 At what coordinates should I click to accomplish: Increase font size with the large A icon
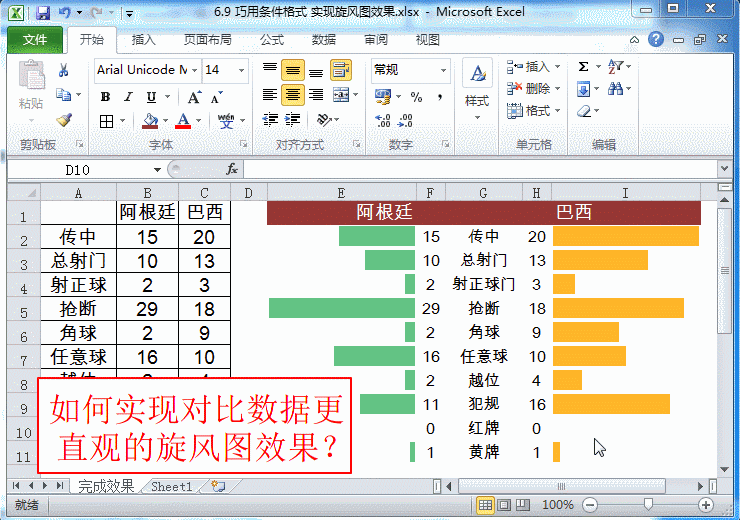pos(194,97)
